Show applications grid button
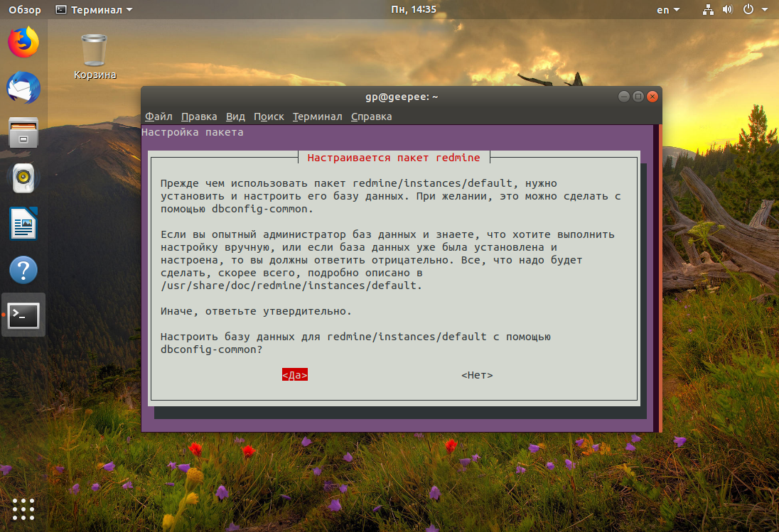 pos(23,509)
